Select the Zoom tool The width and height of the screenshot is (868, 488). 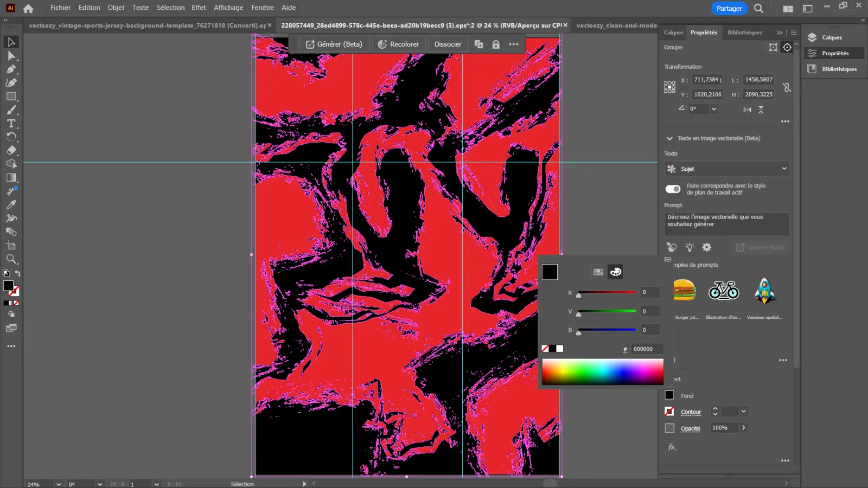coord(11,259)
